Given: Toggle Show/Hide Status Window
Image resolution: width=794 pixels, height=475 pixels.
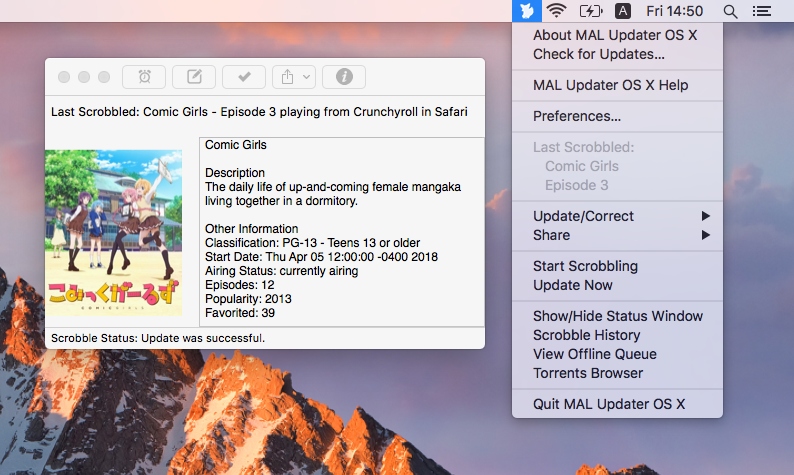Looking at the screenshot, I should (x=617, y=316).
